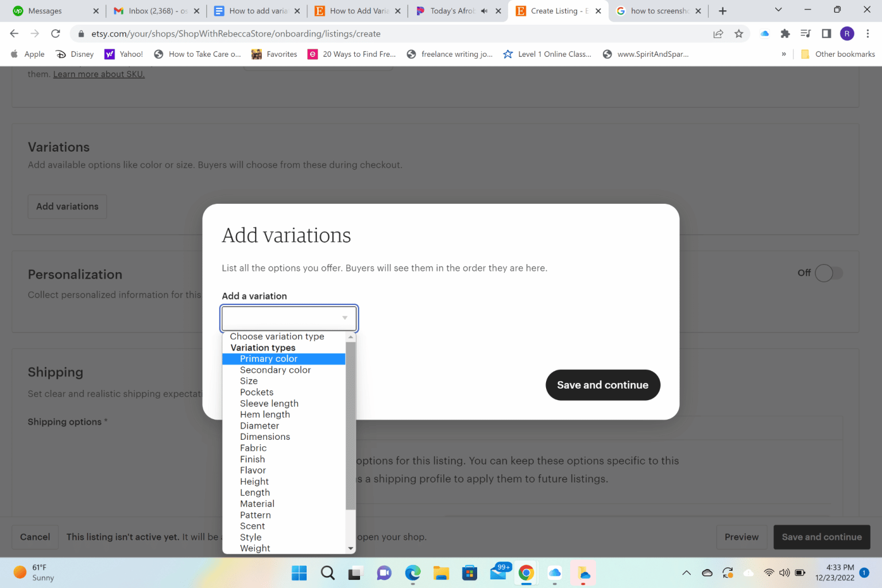This screenshot has height=588, width=882.
Task: Click the "Save and continue" button
Action: click(602, 385)
